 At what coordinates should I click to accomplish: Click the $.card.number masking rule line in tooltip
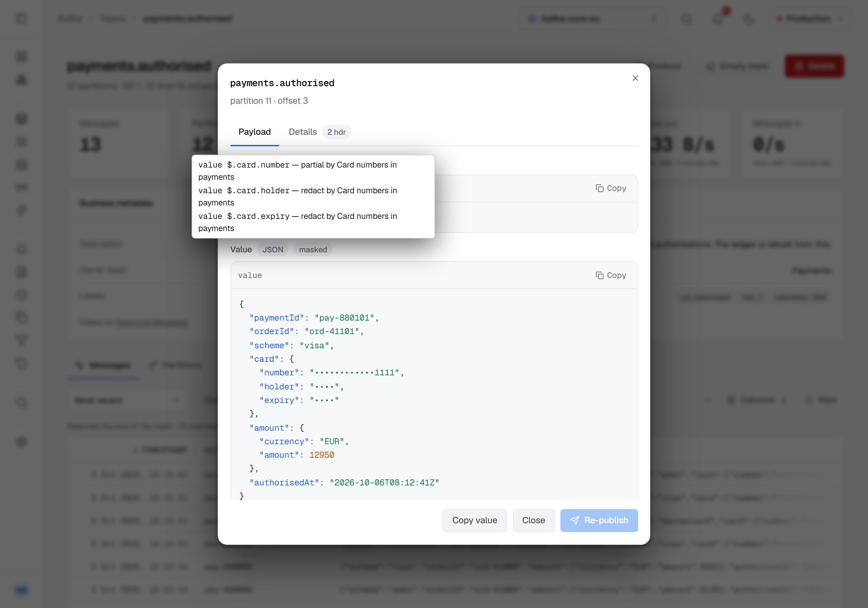point(297,171)
